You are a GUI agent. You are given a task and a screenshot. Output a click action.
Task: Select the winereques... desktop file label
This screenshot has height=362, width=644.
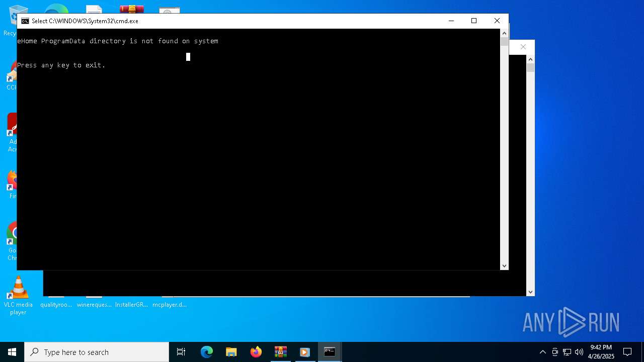tap(94, 305)
